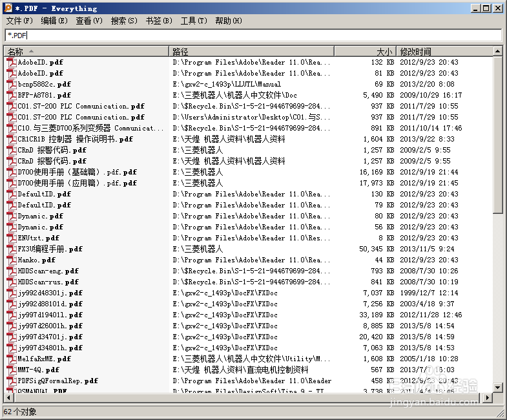Image resolution: width=507 pixels, height=420 pixels.
Task: Select the PDF icon of ENUtxt.pdf
Action: point(12,238)
